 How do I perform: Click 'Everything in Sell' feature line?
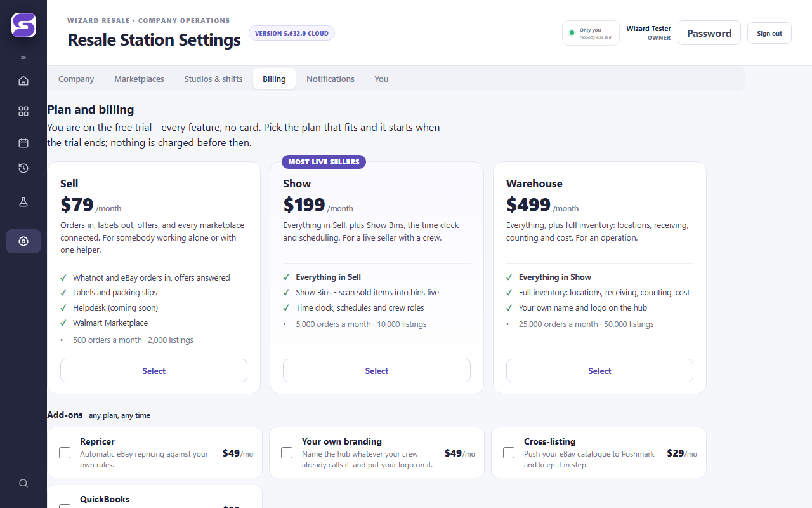[x=328, y=277]
